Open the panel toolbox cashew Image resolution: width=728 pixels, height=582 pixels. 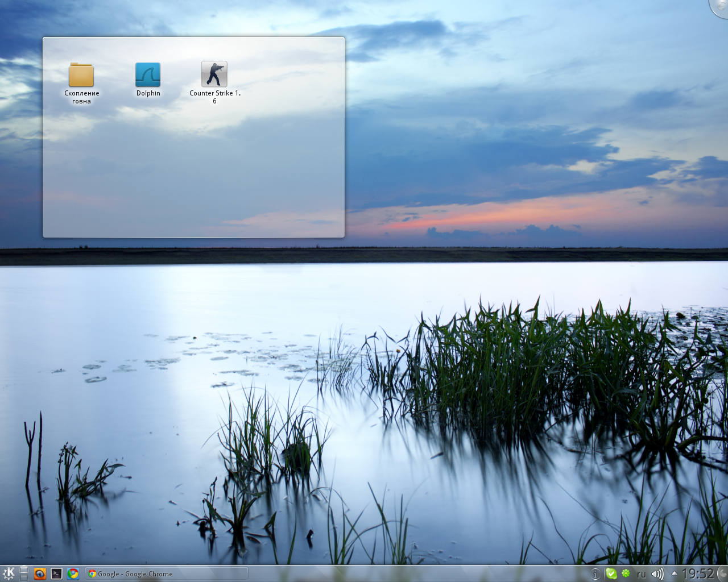coord(722,573)
